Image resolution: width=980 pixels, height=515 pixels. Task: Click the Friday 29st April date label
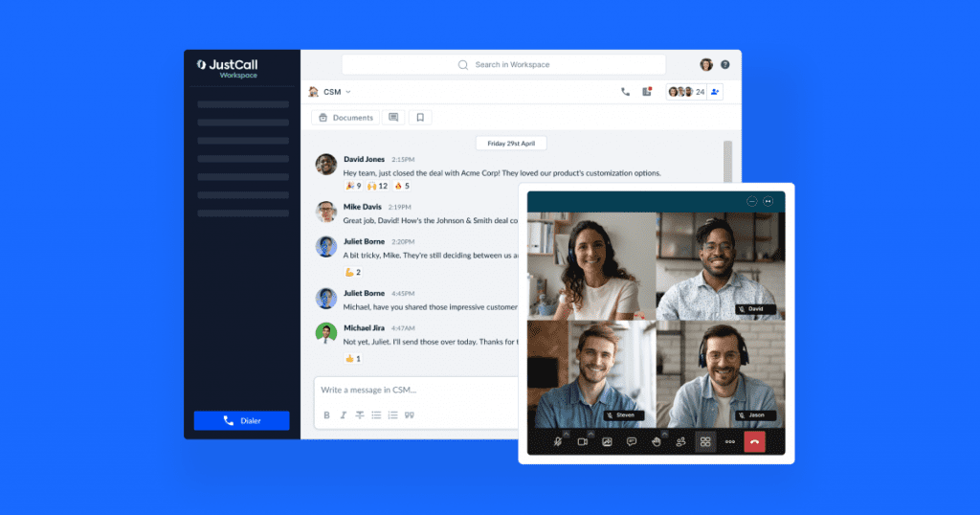pyautogui.click(x=511, y=144)
